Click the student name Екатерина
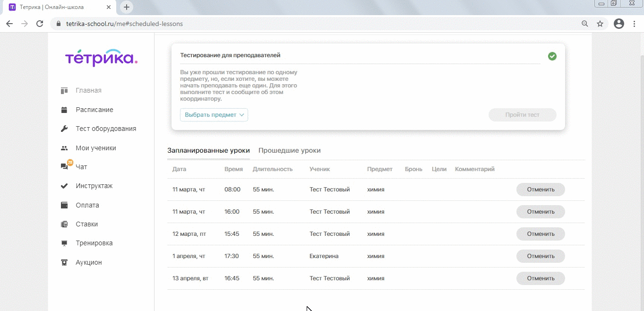The image size is (644, 311). point(324,256)
